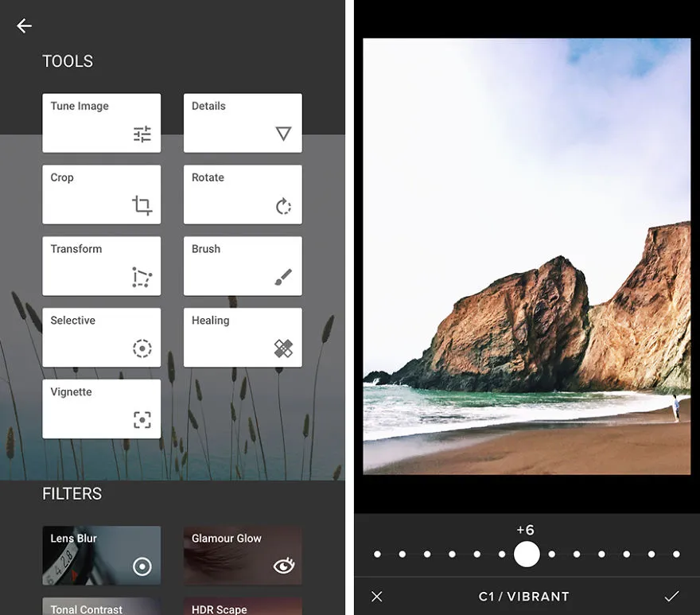Set slider to the first dot
This screenshot has width=700, height=615.
(x=377, y=555)
